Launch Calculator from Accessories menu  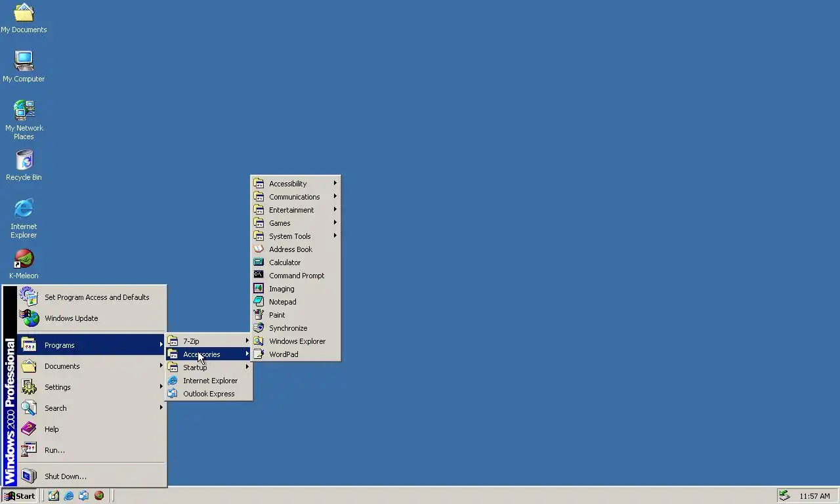[x=295, y=262]
